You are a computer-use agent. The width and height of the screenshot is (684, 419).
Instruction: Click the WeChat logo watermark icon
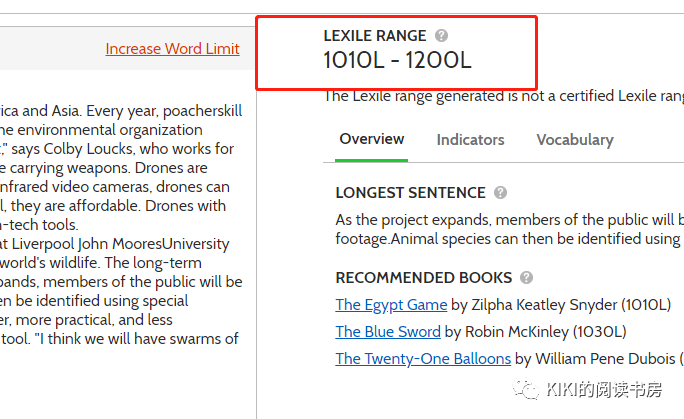[x=526, y=389]
